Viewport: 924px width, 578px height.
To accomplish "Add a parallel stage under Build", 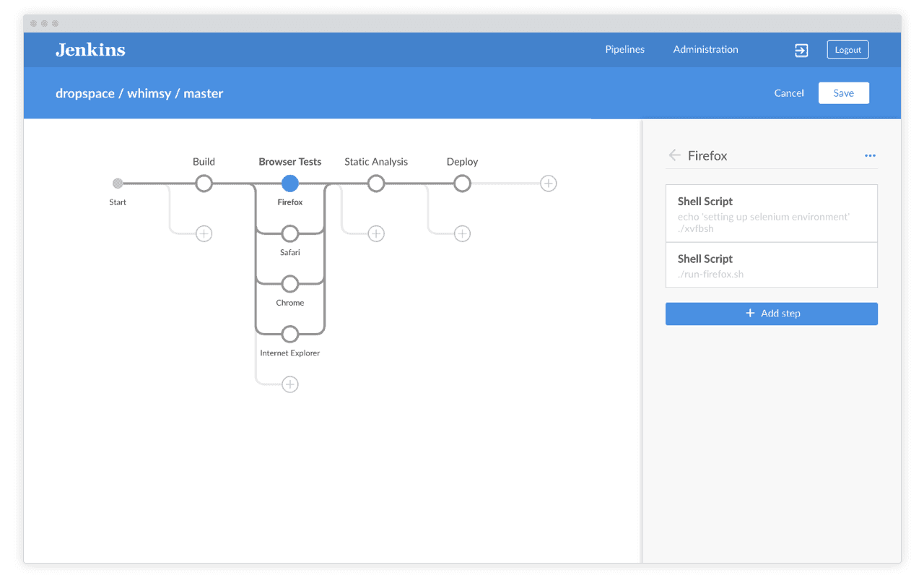I will coord(204,233).
